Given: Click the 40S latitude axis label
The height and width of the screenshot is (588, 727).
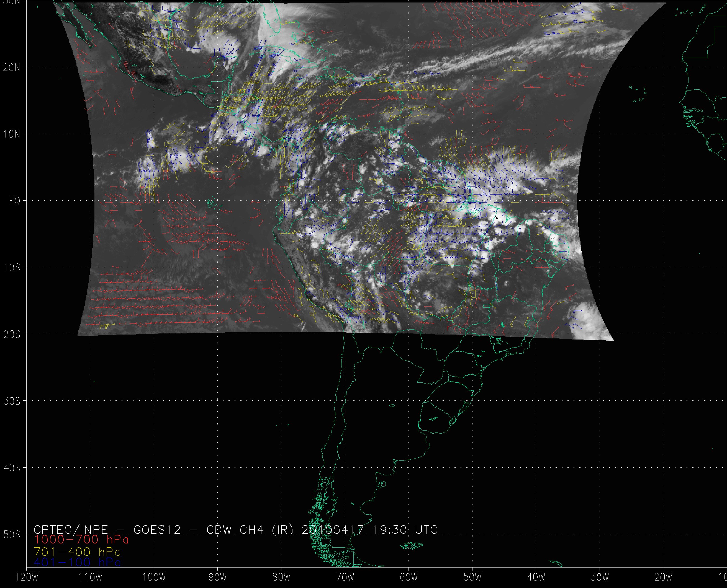Looking at the screenshot, I should point(12,468).
